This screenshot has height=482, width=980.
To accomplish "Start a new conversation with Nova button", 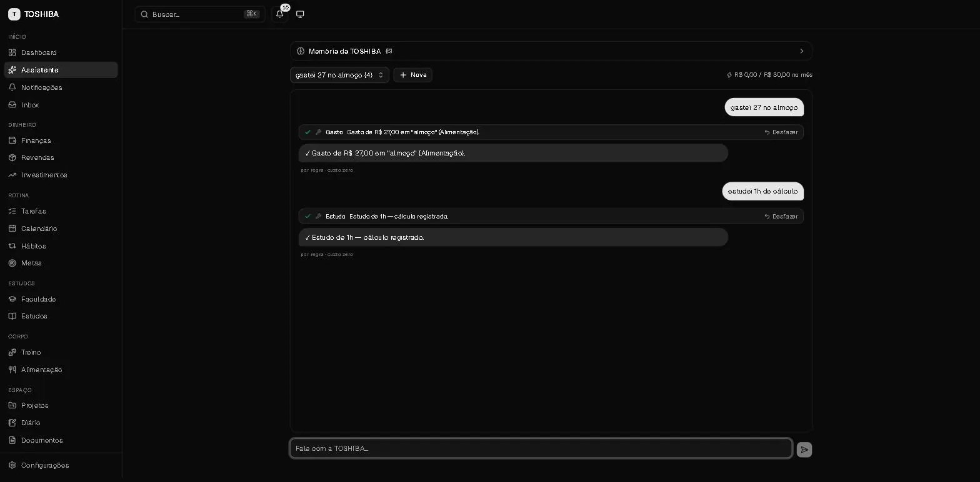I will click(413, 75).
